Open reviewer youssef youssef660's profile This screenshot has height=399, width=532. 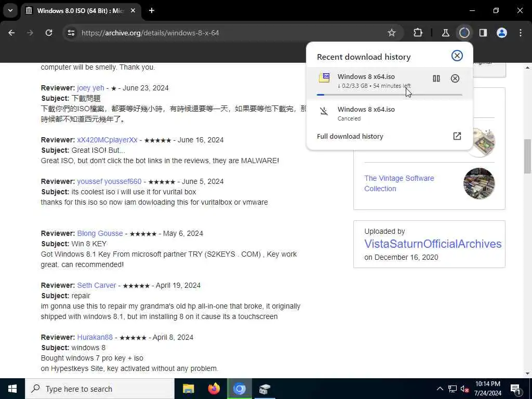click(x=109, y=181)
